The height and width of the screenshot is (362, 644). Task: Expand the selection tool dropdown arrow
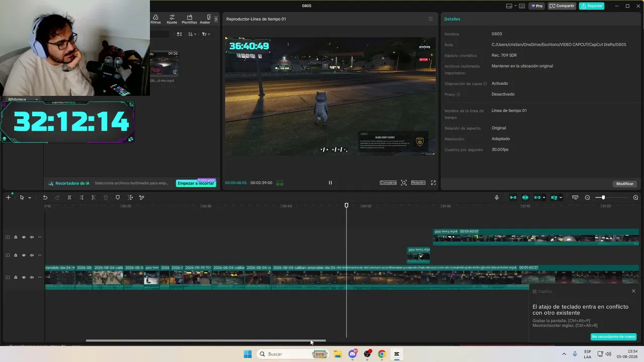[x=30, y=198]
